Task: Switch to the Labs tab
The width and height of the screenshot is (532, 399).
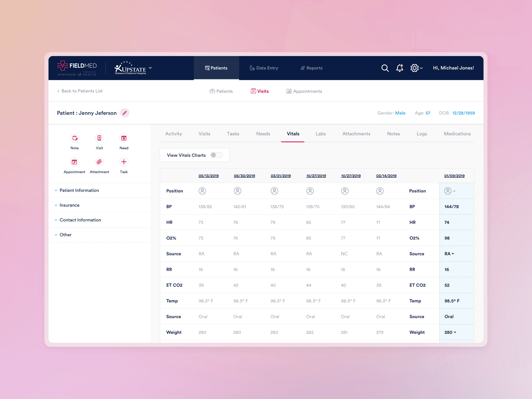Action: tap(321, 134)
